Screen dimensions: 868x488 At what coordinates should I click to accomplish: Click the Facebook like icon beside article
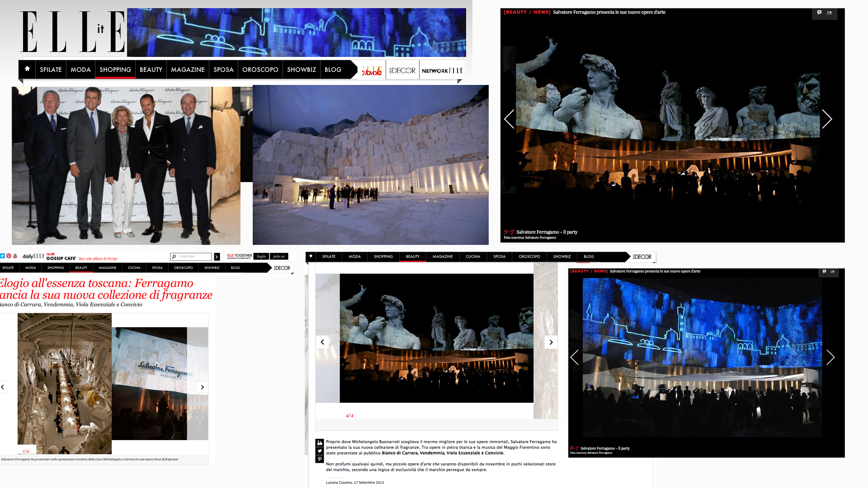pos(320,443)
